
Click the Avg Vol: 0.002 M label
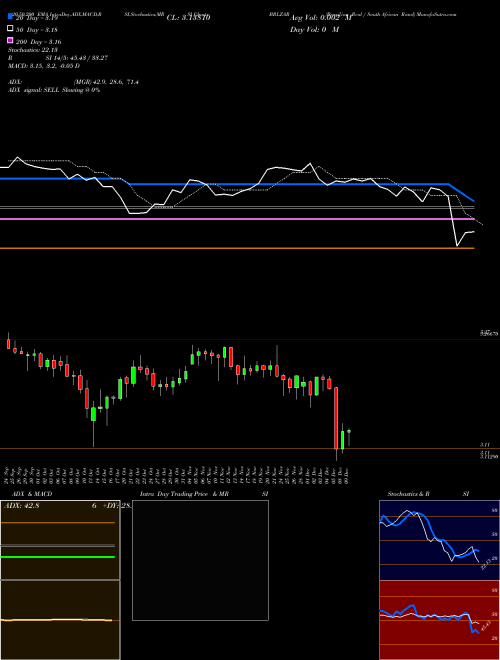tap(321, 18)
